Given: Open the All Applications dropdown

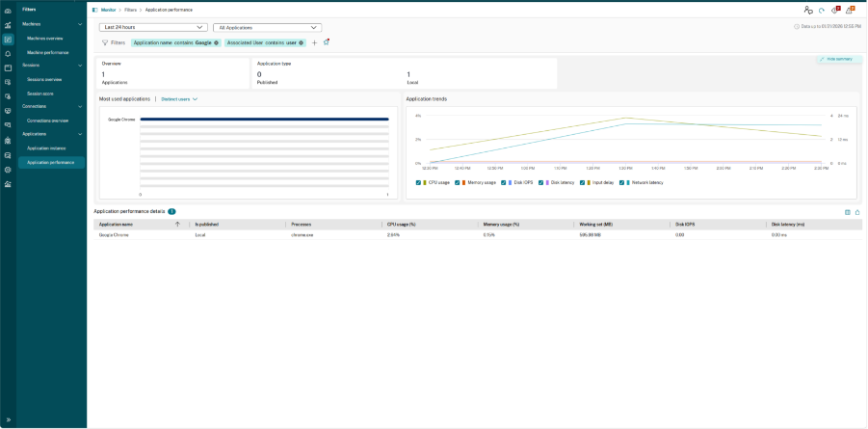Looking at the screenshot, I should (268, 27).
